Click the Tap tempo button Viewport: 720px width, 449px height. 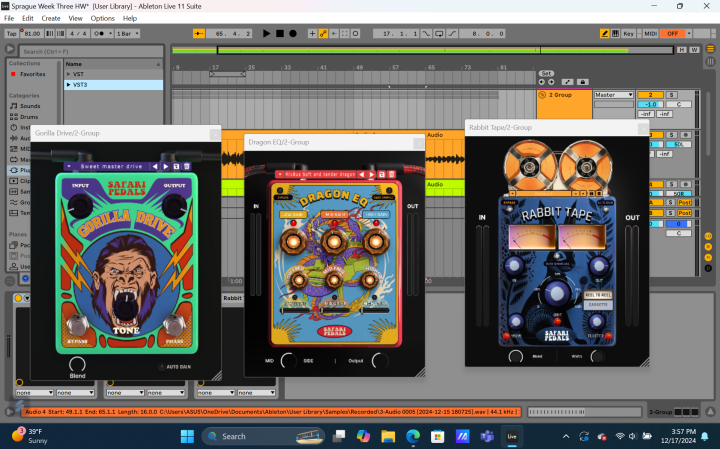coord(11,33)
